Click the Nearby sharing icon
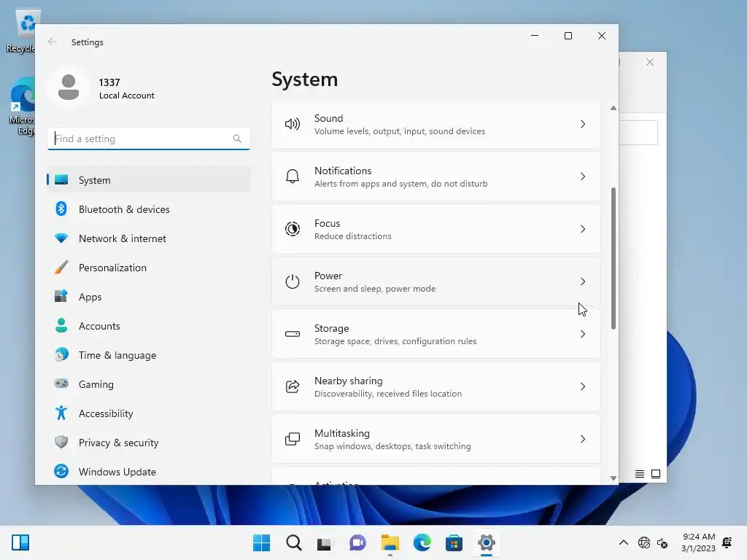This screenshot has width=747, height=560. 292,386
